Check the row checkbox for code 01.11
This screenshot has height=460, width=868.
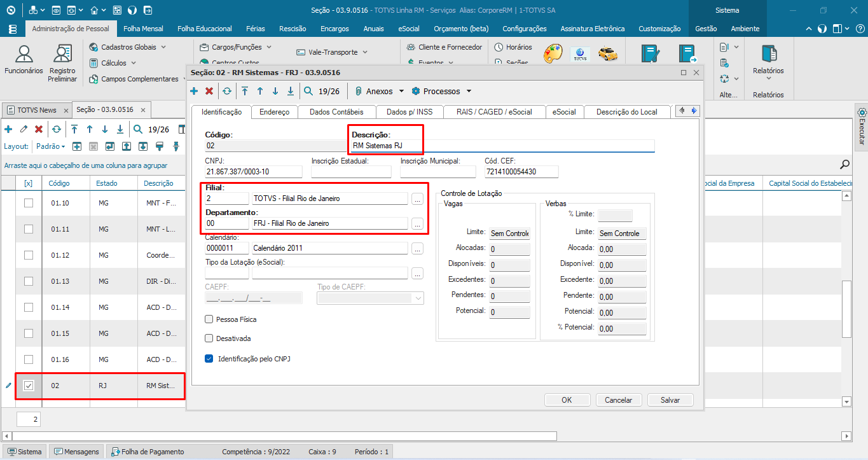click(x=29, y=229)
